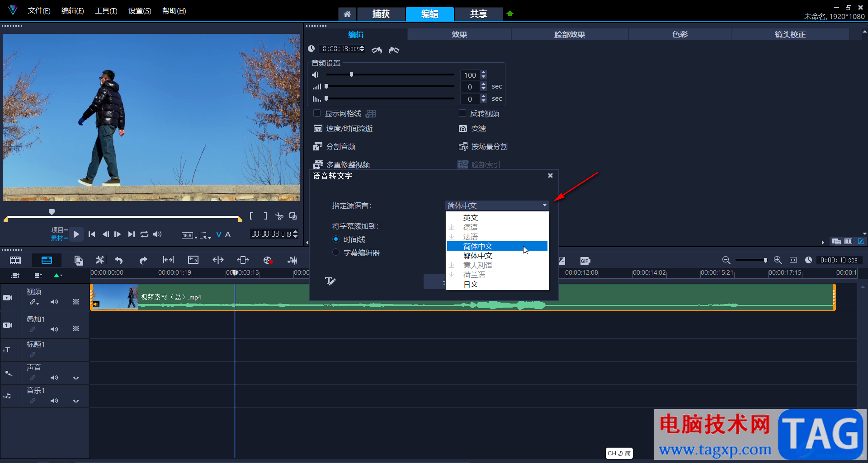The image size is (868, 463).
Task: Set mark-out bracket in preview
Action: tap(265, 216)
